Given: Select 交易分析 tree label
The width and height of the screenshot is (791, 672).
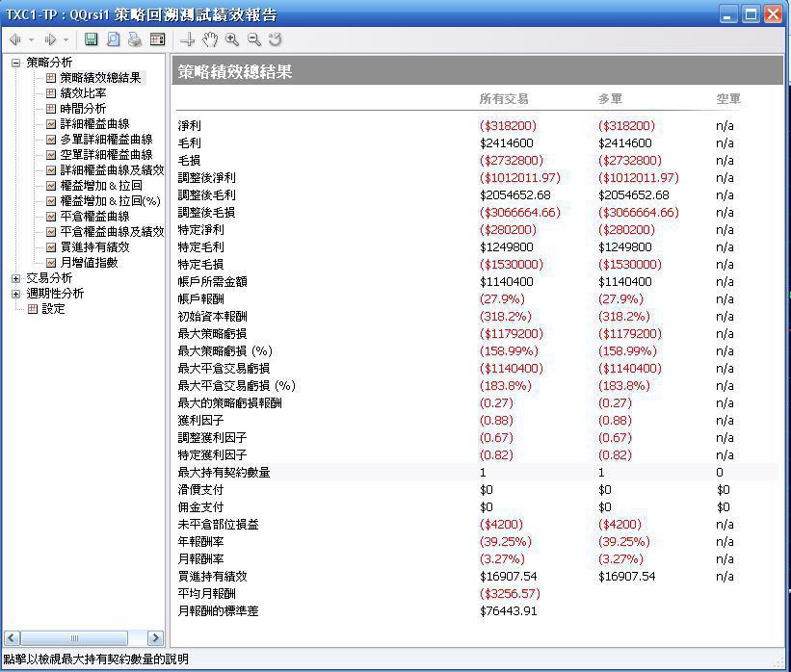Looking at the screenshot, I should 49,278.
